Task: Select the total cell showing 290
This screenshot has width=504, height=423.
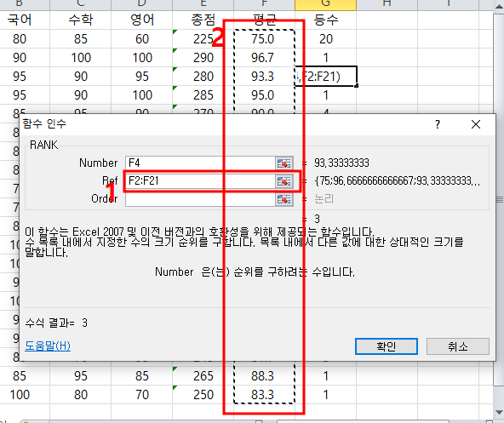Action: click(203, 58)
